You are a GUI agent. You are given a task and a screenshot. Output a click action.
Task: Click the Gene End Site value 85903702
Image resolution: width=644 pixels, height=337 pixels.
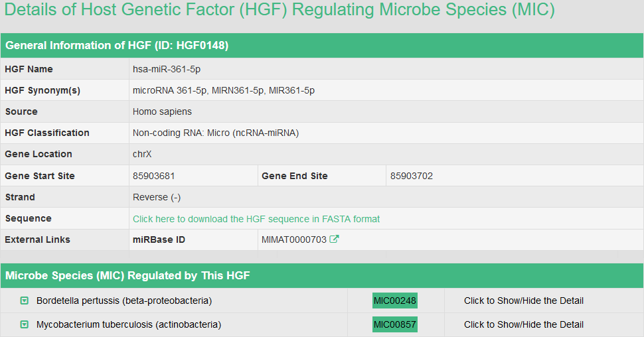click(x=412, y=176)
